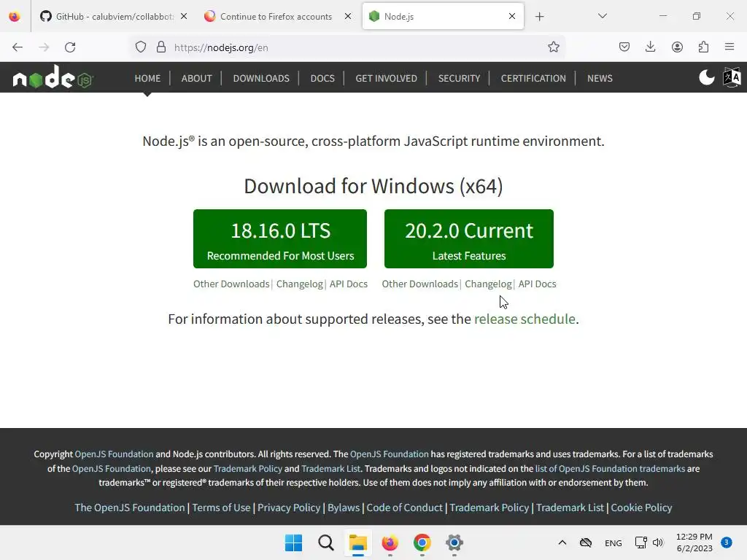
Task: Open The OpenJS Foundation footer link
Action: point(130,507)
